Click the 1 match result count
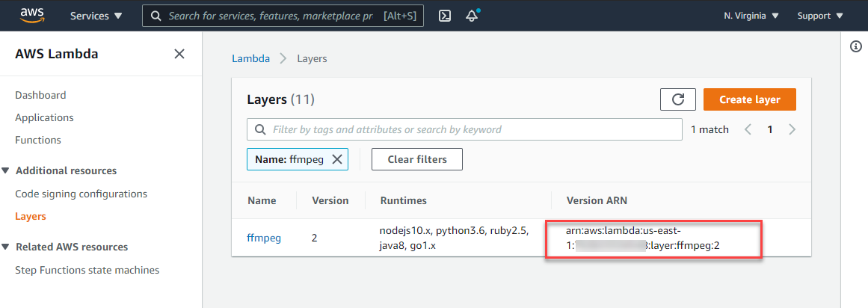This screenshot has width=868, height=308. tap(710, 129)
